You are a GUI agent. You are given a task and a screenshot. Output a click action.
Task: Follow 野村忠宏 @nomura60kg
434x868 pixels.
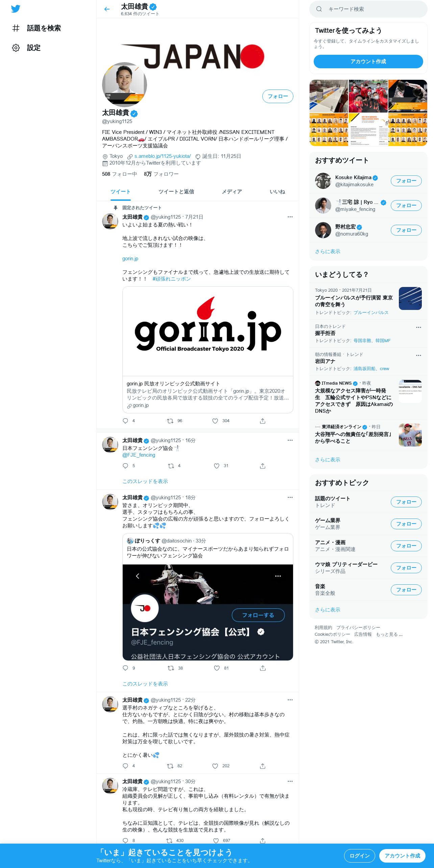pos(406,230)
